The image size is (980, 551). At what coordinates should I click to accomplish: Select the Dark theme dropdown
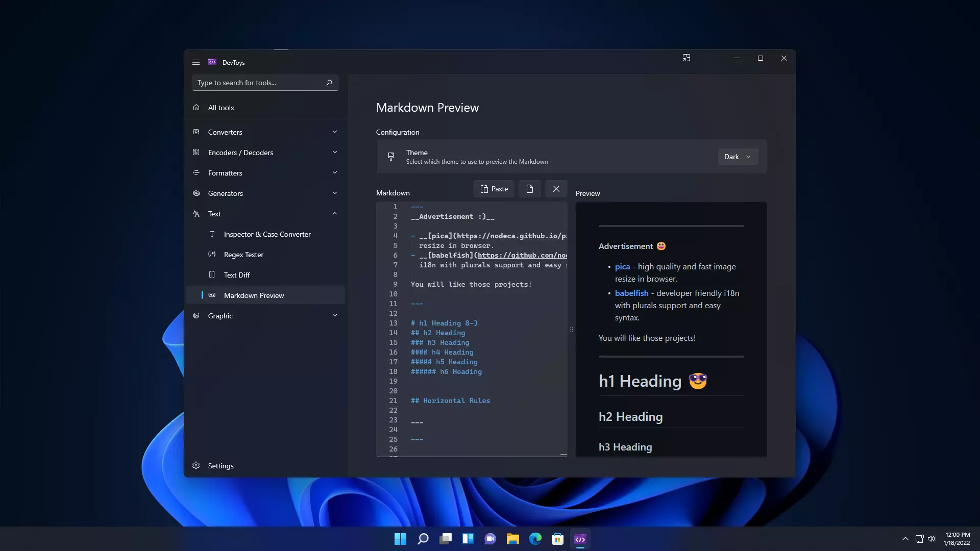(x=737, y=156)
